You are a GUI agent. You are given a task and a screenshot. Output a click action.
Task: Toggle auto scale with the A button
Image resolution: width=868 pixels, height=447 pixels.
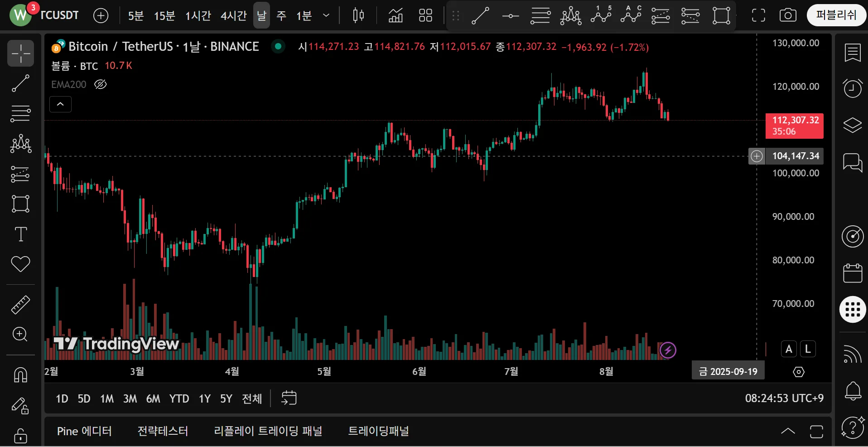[789, 349]
